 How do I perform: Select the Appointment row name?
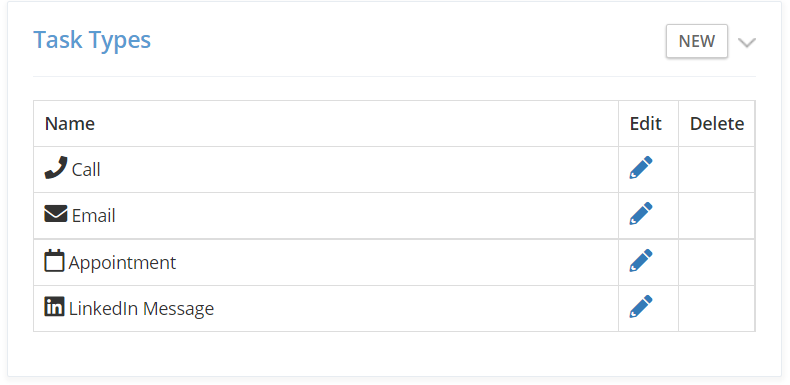(122, 263)
